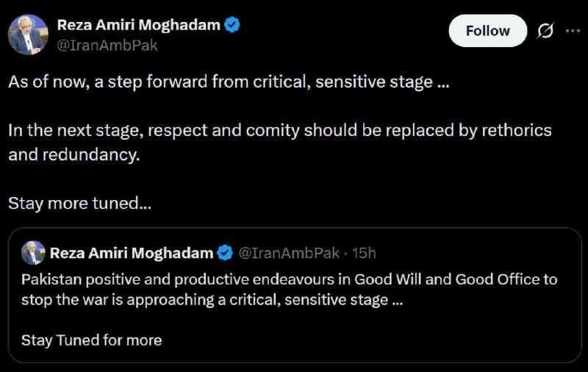
Task: Open the Grok explain-post icon
Action: 545,31
